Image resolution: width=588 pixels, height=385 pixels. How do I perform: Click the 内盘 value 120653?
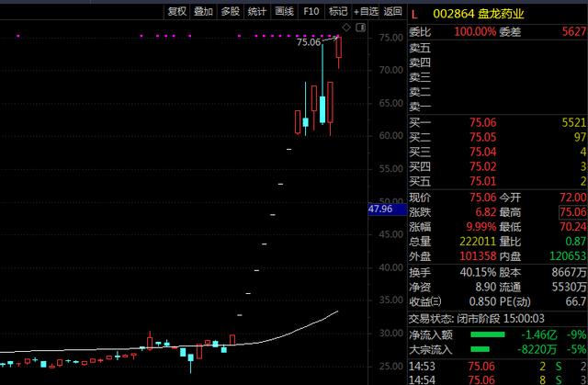(x=568, y=256)
